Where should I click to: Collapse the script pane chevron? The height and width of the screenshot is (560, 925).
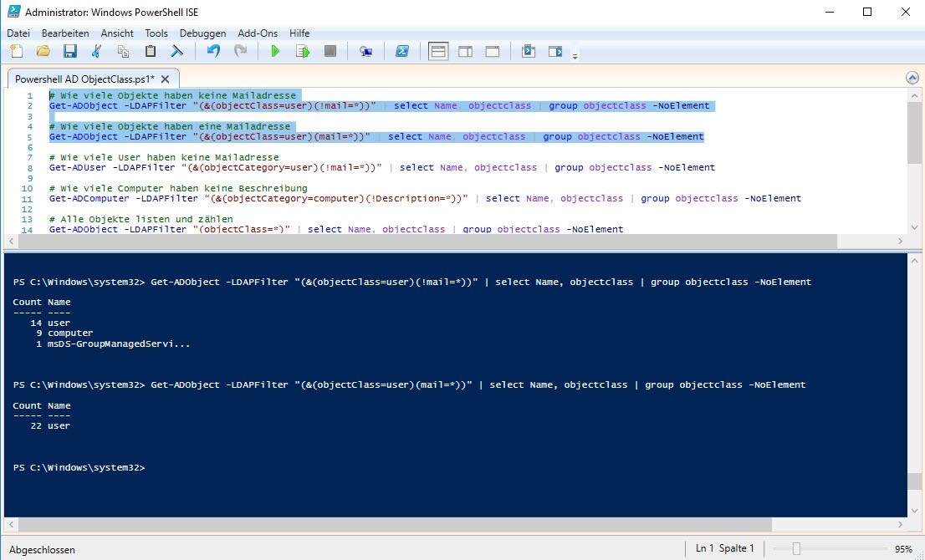tap(912, 78)
